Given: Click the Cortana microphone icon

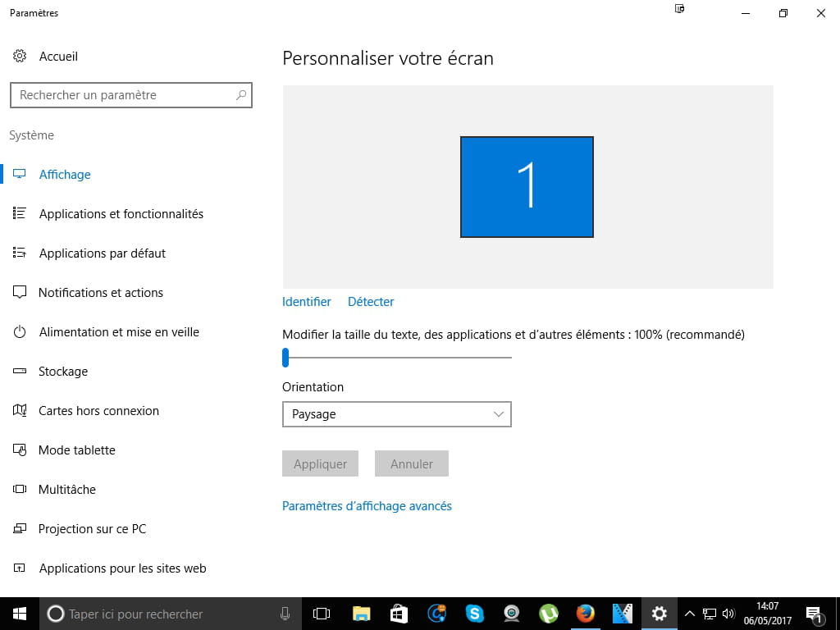Looking at the screenshot, I should pos(285,614).
